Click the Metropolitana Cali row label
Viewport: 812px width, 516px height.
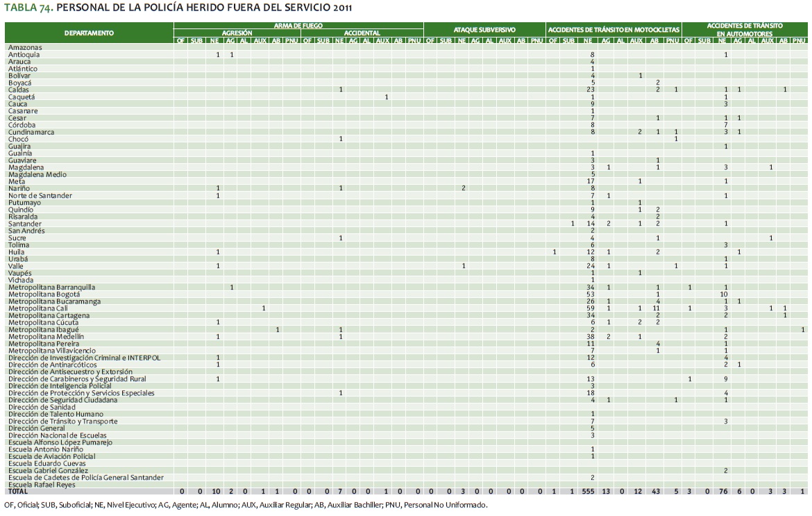(40, 308)
